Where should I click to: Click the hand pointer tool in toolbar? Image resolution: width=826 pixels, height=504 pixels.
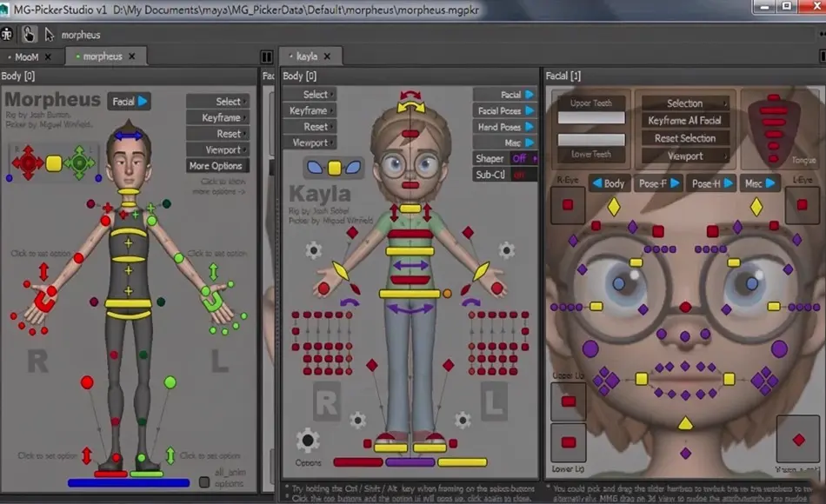[x=29, y=35]
